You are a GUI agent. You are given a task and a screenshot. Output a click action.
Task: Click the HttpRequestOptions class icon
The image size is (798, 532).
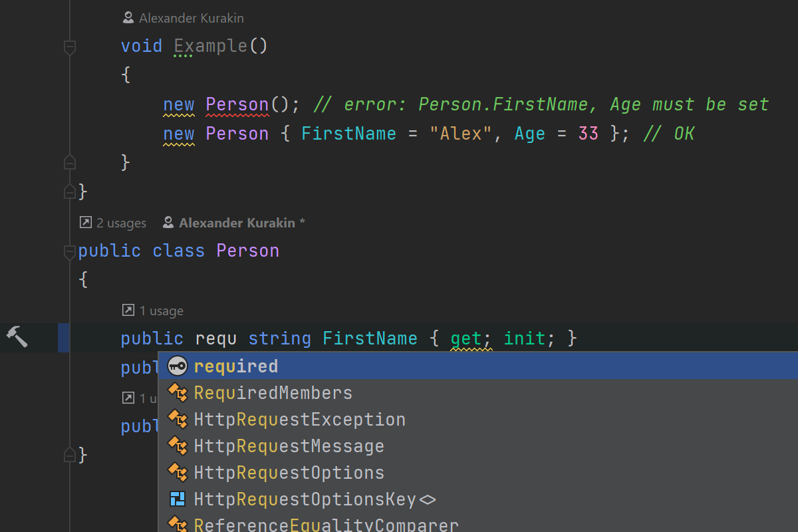pos(178,473)
